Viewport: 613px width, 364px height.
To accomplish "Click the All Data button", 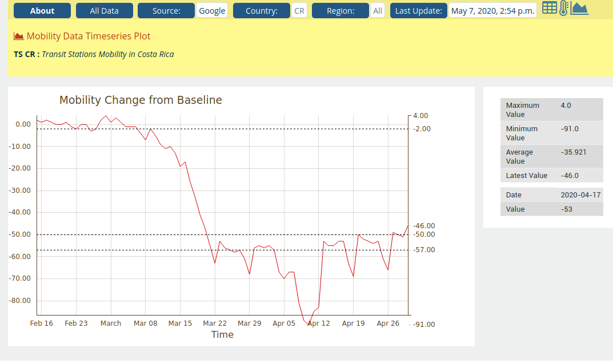I will [104, 11].
